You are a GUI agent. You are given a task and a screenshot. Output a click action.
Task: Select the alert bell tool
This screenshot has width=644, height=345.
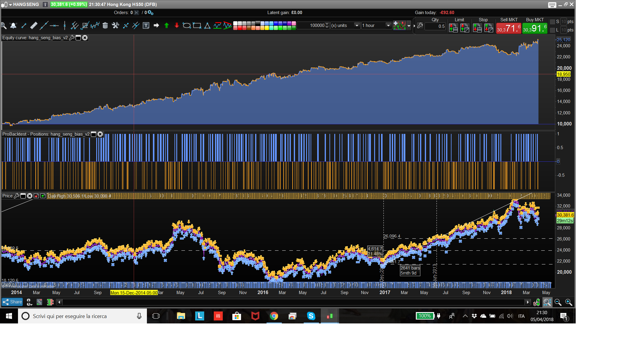[13, 26]
